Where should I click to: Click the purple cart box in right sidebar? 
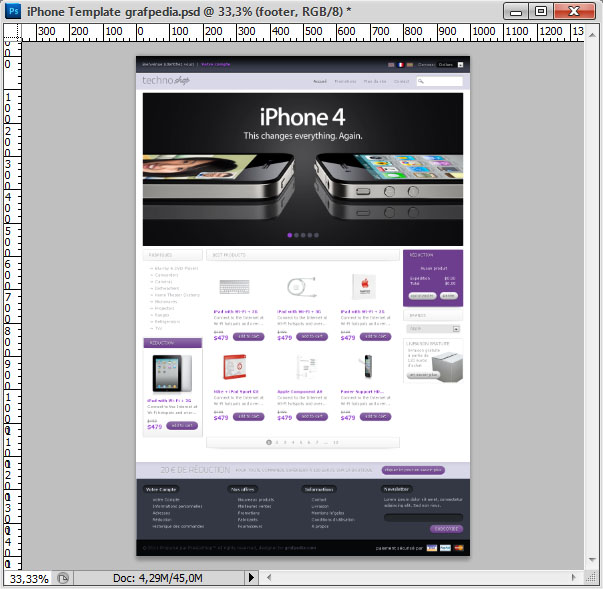click(x=433, y=278)
